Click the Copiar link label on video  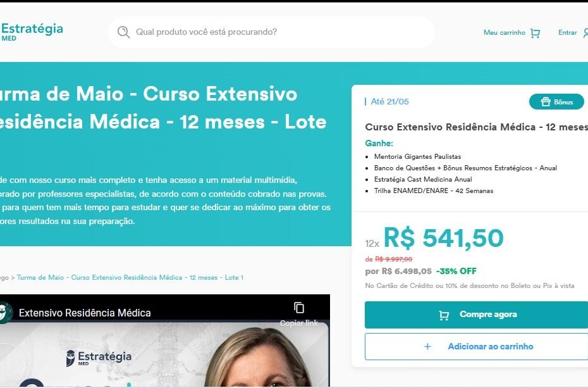pos(299,323)
